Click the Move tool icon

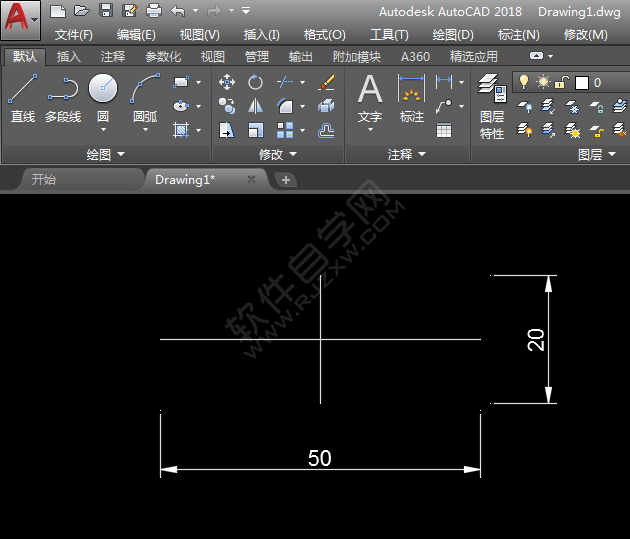coord(227,82)
